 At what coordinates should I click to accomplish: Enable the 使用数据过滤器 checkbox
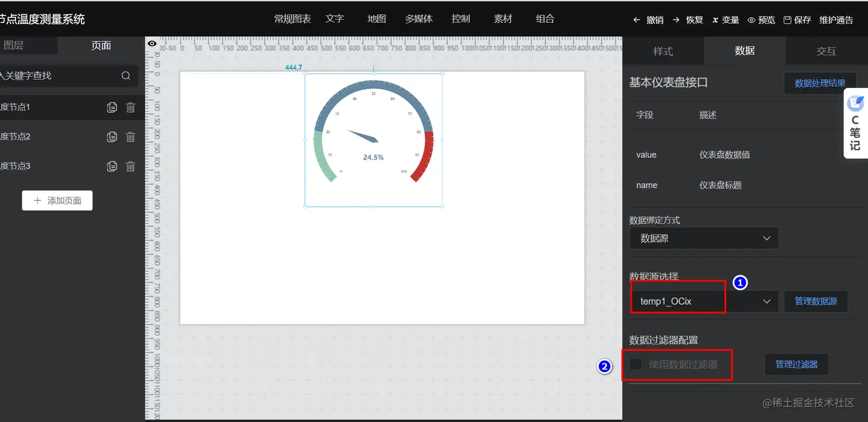point(635,364)
